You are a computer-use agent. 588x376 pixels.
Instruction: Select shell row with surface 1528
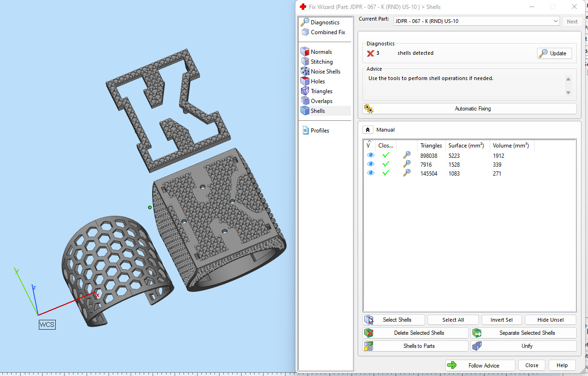coord(470,164)
